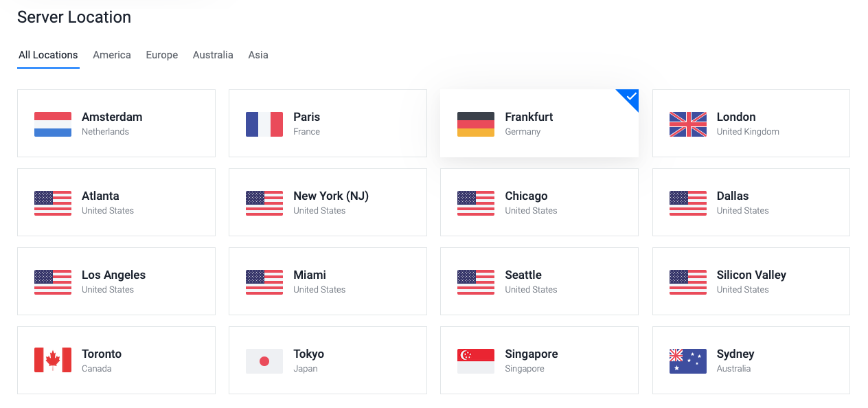Choose the Los Angeles location card
The width and height of the screenshot is (868, 408).
[x=116, y=281]
